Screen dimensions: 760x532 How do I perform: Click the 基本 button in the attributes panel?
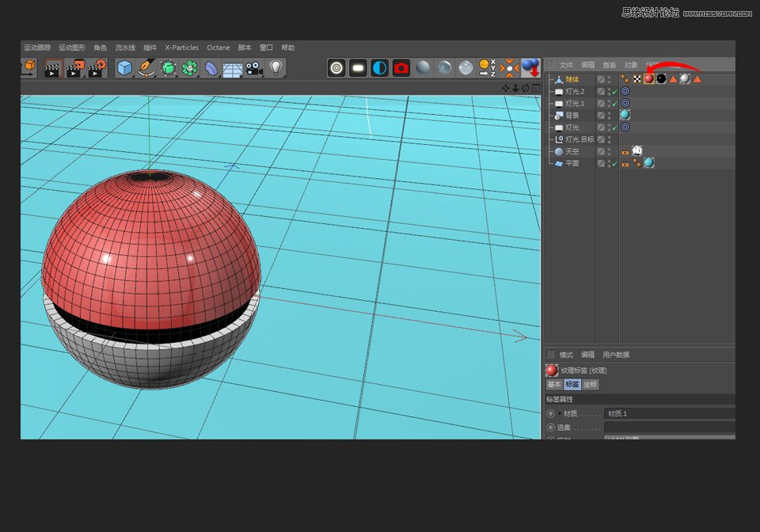coord(554,384)
